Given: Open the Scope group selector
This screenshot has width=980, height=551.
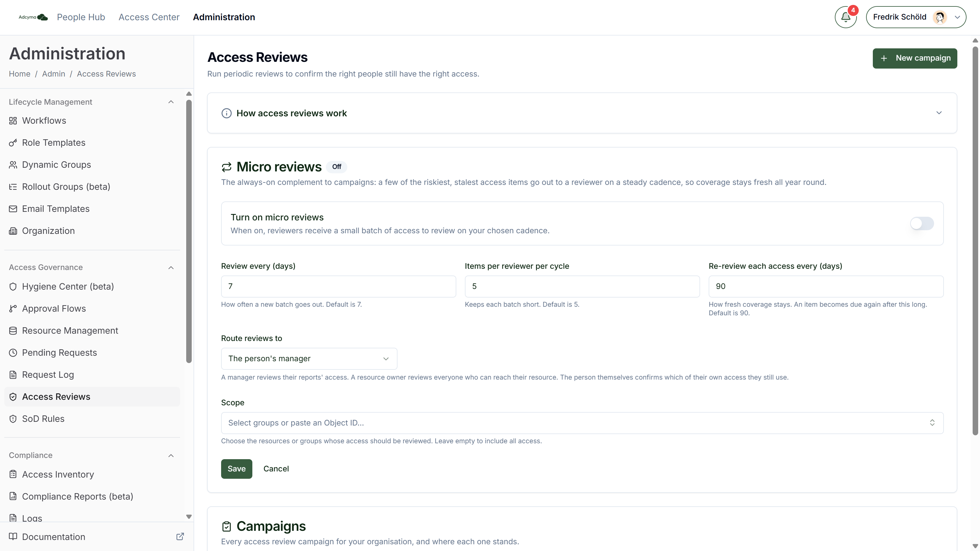Looking at the screenshot, I should [582, 423].
